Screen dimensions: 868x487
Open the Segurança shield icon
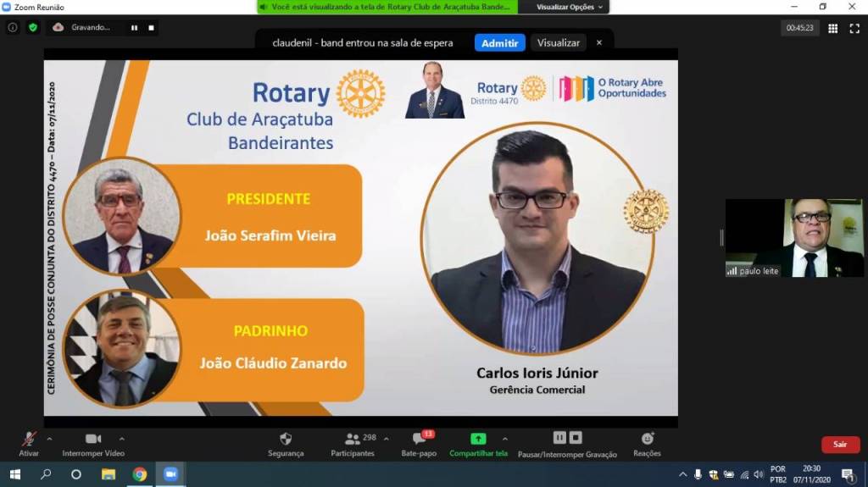[x=286, y=439]
